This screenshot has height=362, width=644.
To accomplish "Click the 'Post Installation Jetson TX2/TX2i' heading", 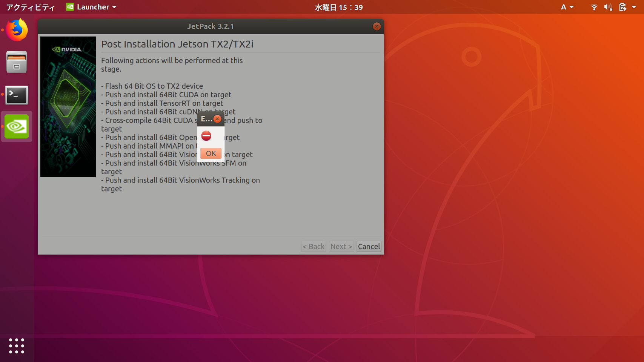I will [177, 44].
